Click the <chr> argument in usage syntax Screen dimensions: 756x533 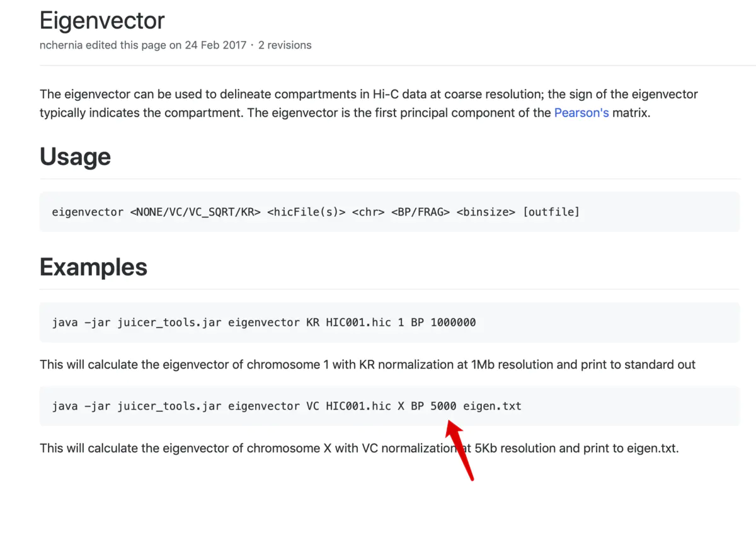(368, 212)
